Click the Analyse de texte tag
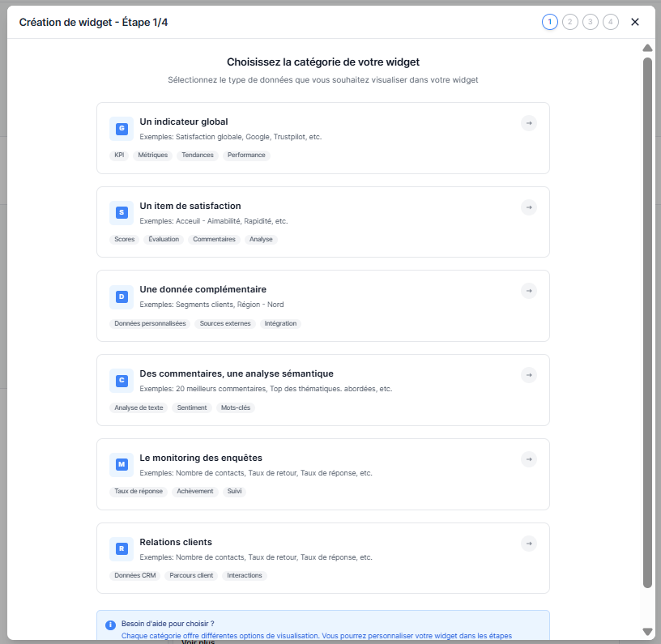661x644 pixels. pyautogui.click(x=139, y=407)
